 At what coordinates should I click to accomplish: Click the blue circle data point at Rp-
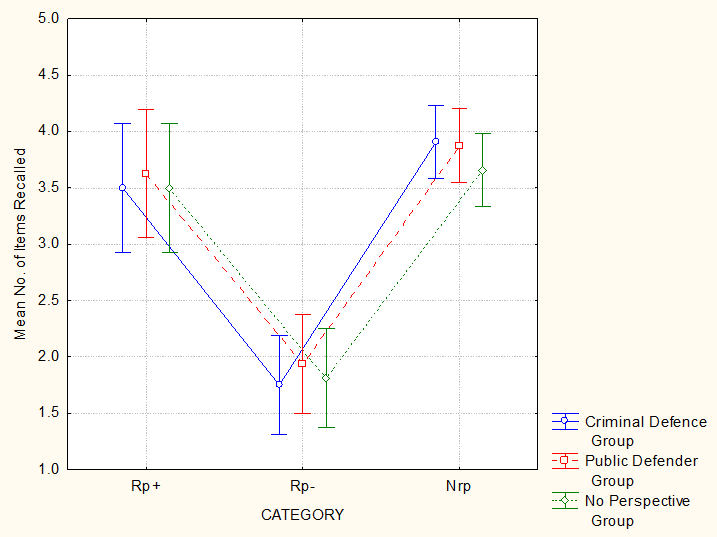click(x=279, y=384)
